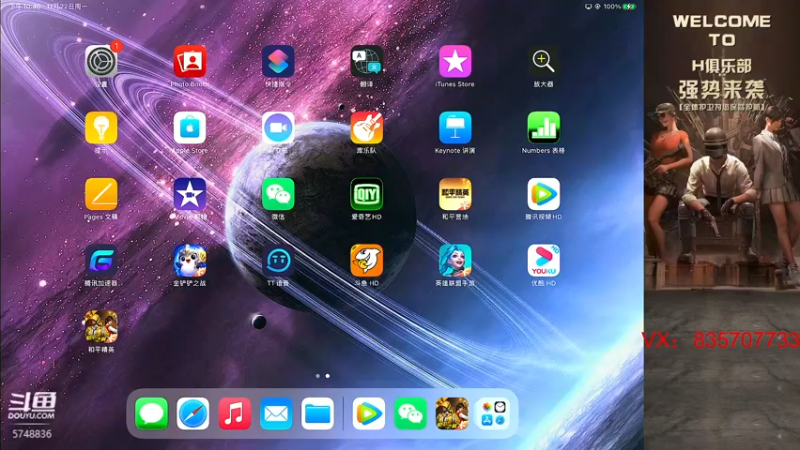Open the Tips app with lightbulb

pyautogui.click(x=101, y=128)
